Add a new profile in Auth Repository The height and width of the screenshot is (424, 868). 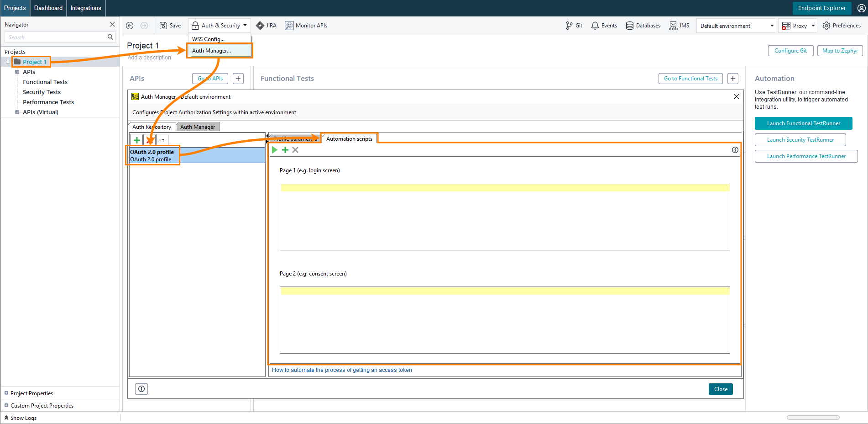137,140
